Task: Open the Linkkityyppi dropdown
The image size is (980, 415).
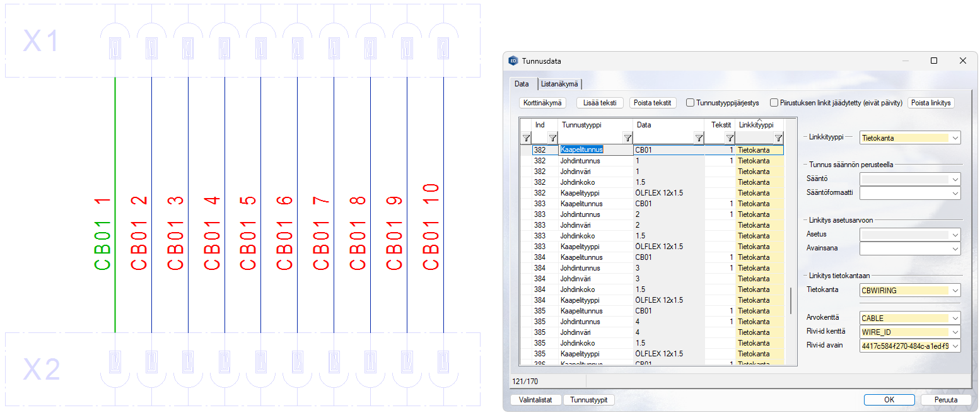Action: coord(956,137)
